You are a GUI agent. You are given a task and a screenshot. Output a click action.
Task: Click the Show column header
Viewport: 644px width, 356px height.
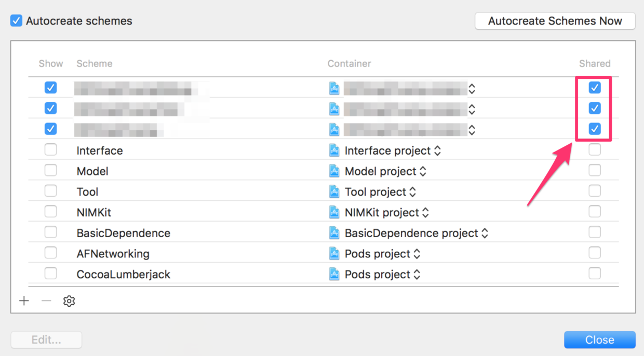(51, 63)
